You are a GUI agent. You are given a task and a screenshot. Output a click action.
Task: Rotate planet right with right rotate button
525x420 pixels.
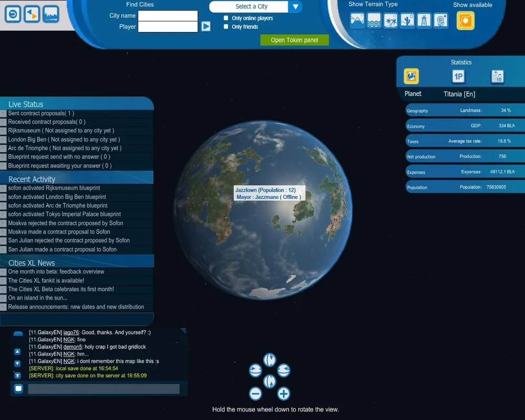pyautogui.click(x=283, y=371)
